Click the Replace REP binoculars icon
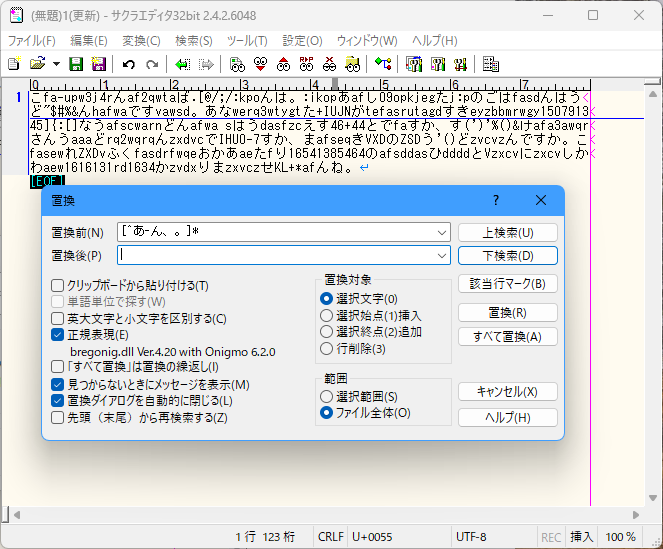The width and height of the screenshot is (663, 549). 306,64
